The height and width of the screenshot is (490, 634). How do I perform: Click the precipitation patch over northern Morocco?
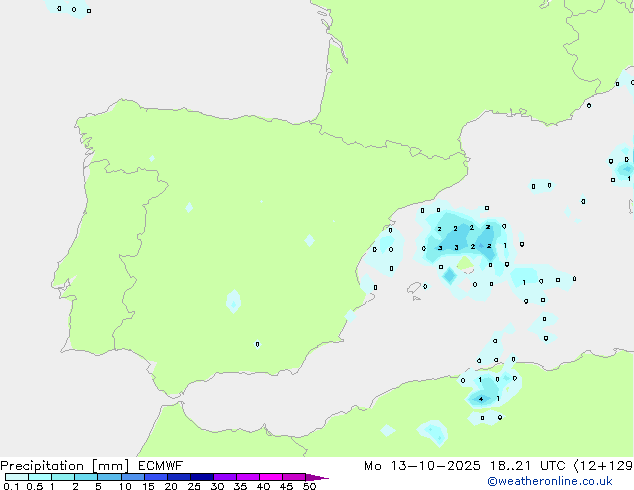(433, 432)
